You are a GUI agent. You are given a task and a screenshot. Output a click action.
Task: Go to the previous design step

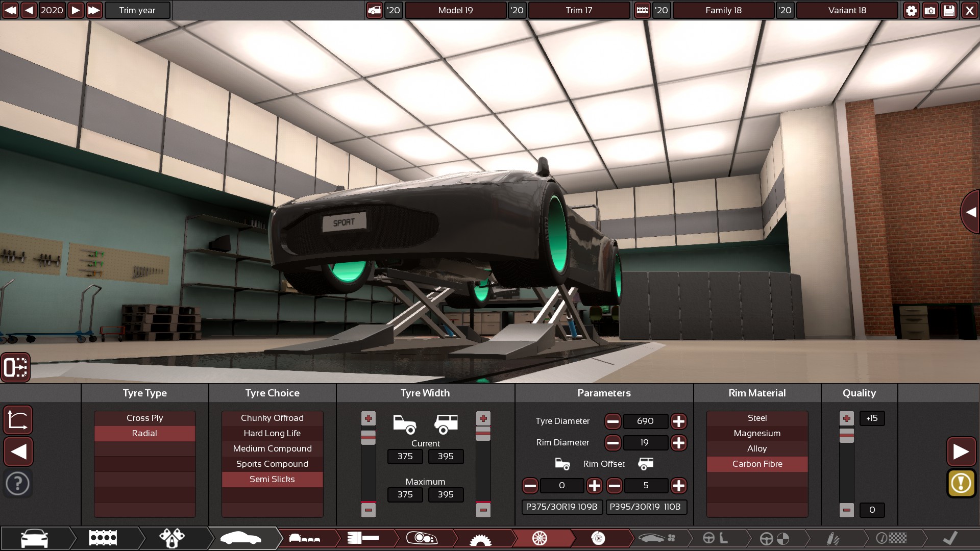pyautogui.click(x=18, y=452)
